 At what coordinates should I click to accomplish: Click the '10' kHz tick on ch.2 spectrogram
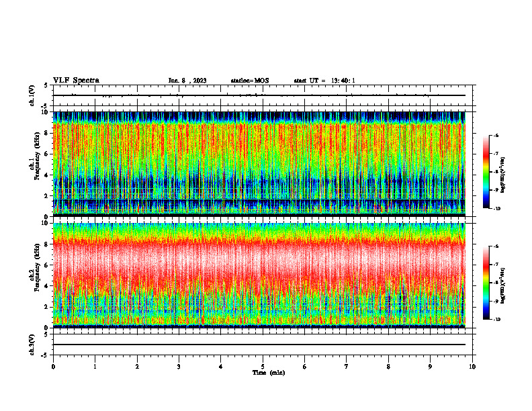tap(45, 223)
